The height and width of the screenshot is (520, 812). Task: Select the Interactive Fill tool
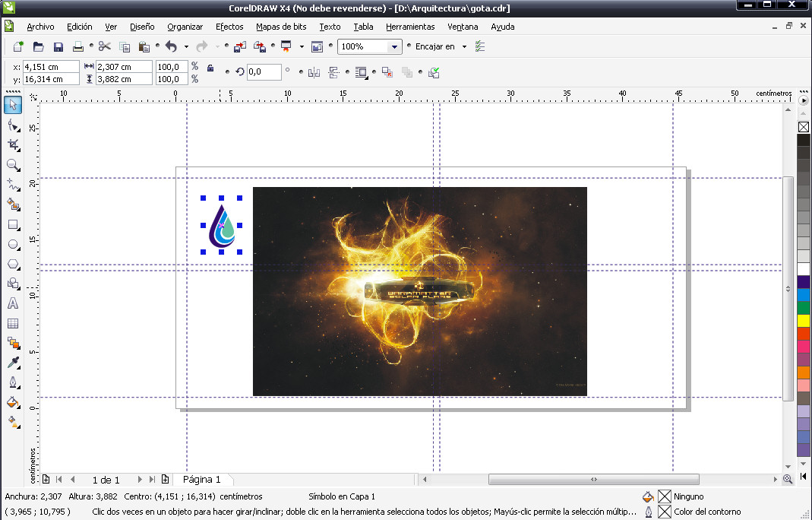13,422
